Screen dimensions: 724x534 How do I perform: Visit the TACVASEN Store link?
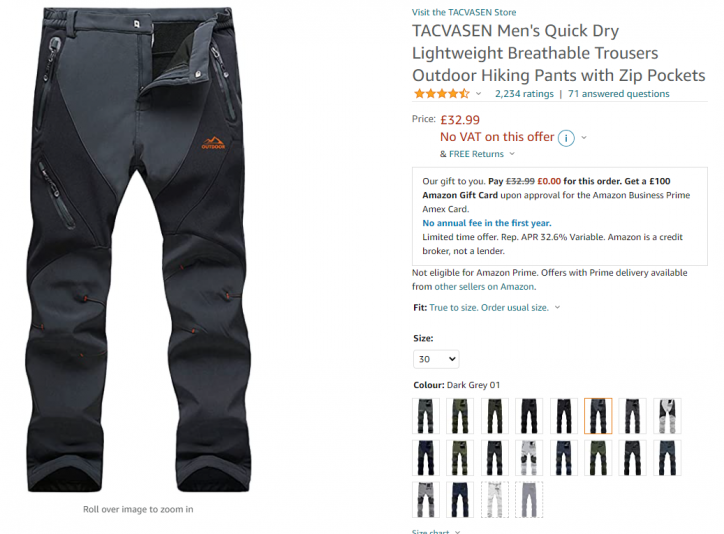click(464, 12)
